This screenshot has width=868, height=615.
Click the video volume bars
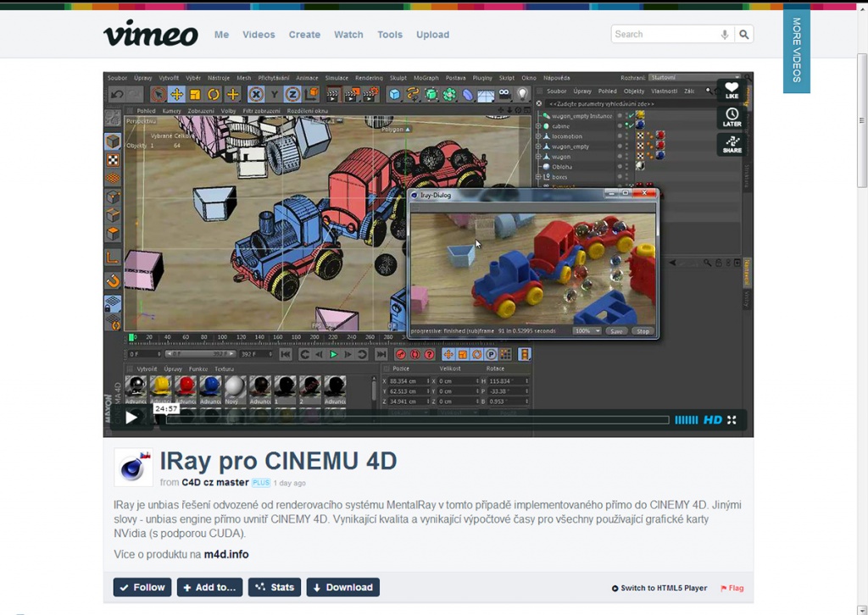(686, 420)
